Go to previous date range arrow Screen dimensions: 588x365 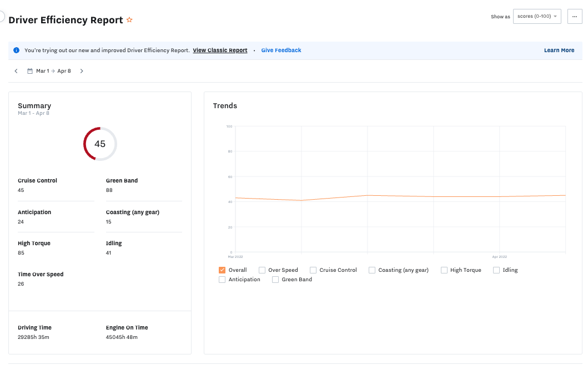pos(16,71)
